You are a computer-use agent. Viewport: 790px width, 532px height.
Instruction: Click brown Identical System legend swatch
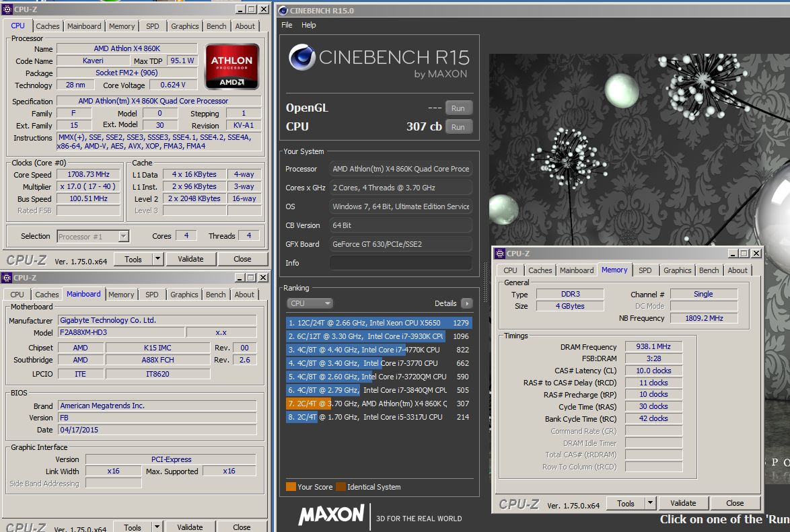pyautogui.click(x=340, y=487)
